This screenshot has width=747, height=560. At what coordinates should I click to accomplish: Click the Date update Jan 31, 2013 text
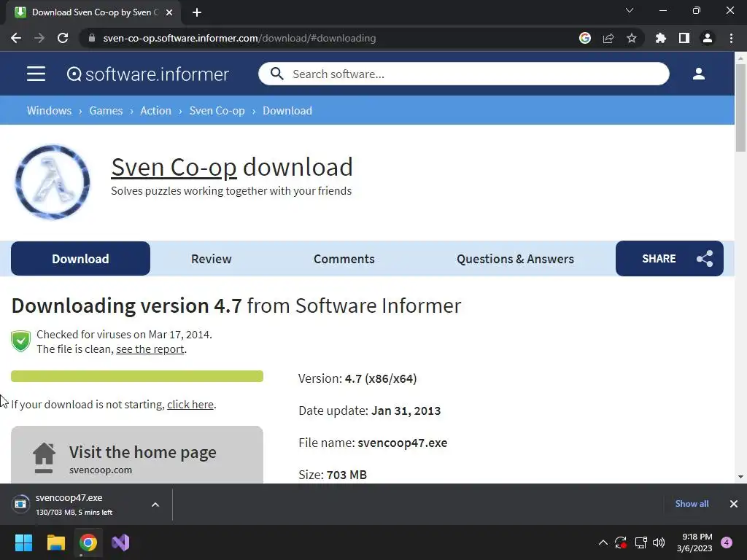[x=370, y=411]
